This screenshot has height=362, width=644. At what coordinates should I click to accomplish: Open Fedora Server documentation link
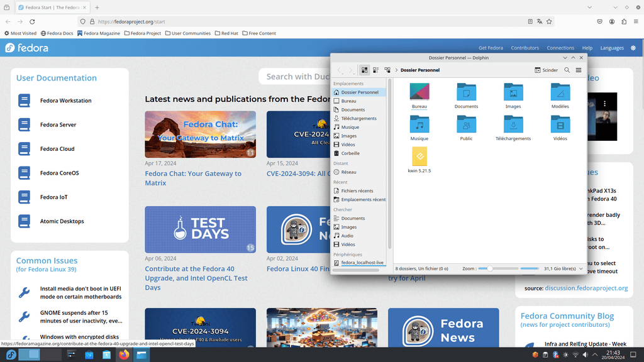pyautogui.click(x=58, y=125)
